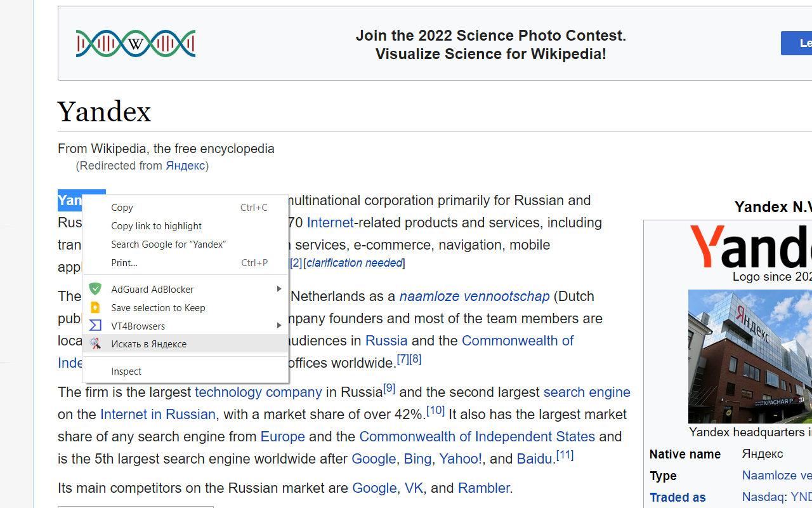Select Search Google for "Yandex"
The height and width of the screenshot is (508, 812).
185,244
